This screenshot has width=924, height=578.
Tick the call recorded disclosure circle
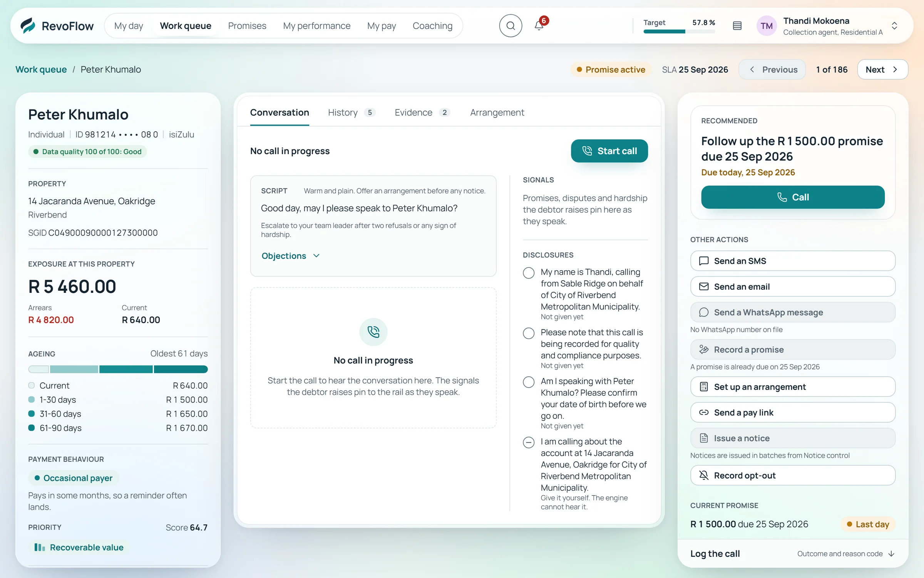529,333
